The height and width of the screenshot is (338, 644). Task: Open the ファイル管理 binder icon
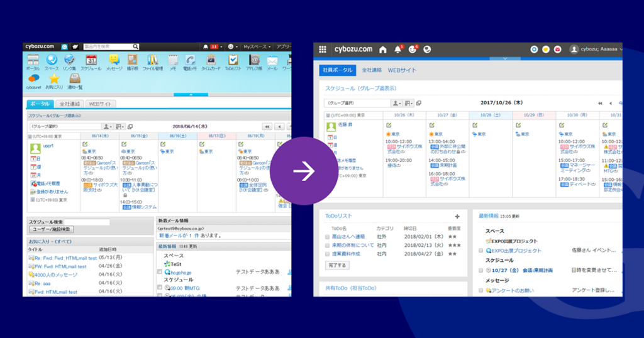pyautogui.click(x=153, y=60)
